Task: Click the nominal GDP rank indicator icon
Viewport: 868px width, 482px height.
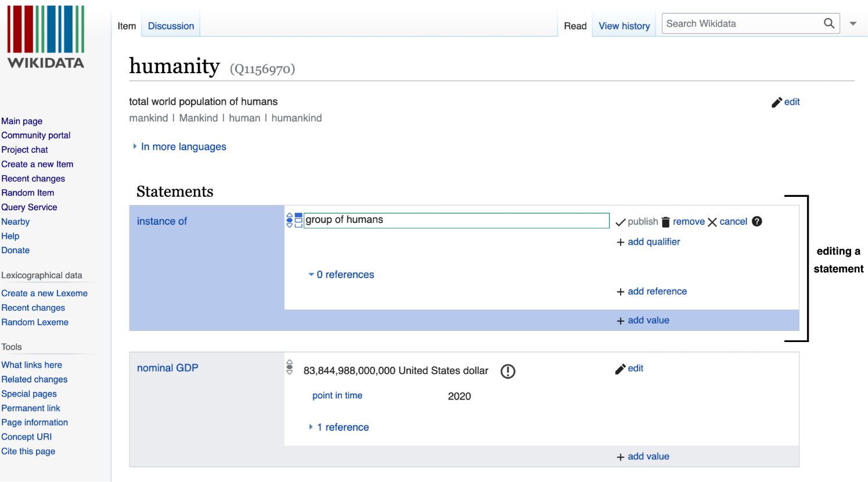Action: [x=290, y=367]
